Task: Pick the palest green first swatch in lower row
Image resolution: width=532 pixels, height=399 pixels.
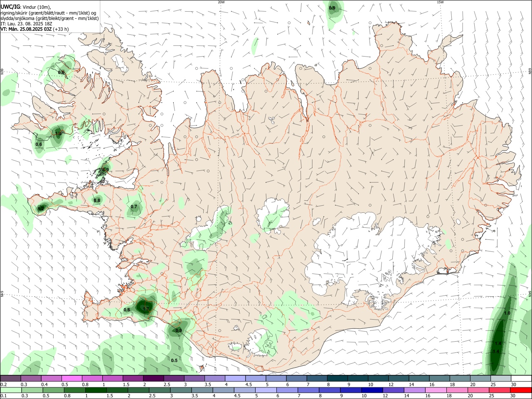Action: pos(10,390)
